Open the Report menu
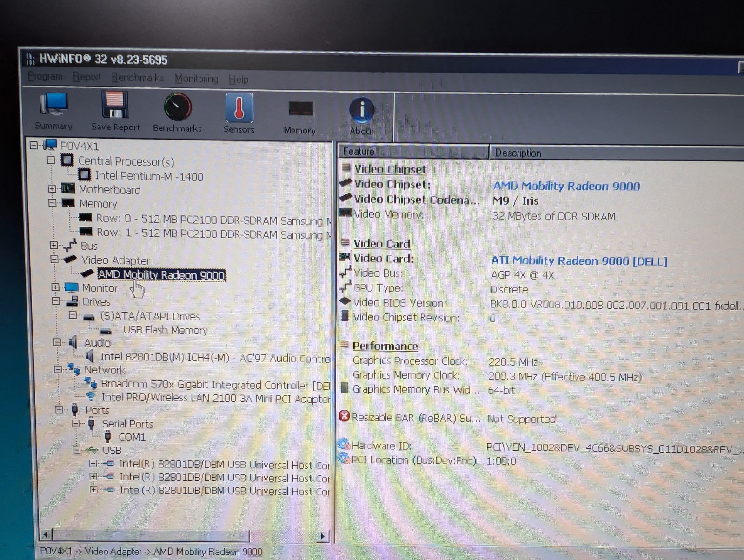744x560 pixels. (87, 77)
